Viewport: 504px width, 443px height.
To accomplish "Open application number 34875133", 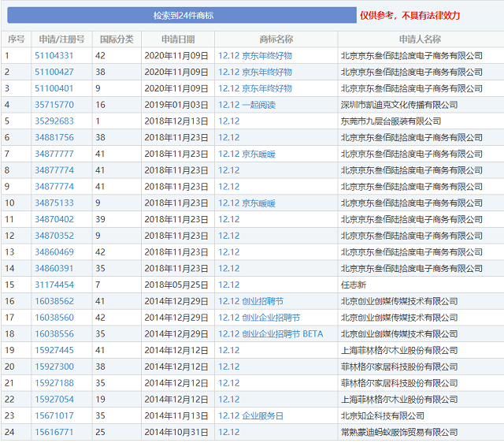I will pos(54,203).
